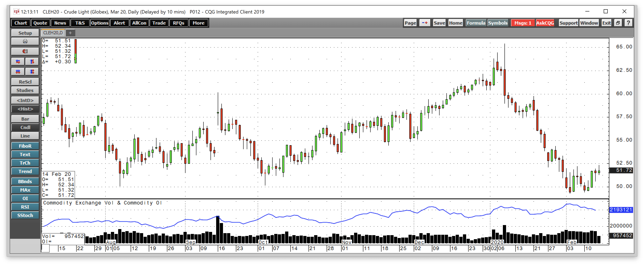This screenshot has height=265, width=644.
Task: Click the 51.72 current price marker
Action: pos(621,170)
